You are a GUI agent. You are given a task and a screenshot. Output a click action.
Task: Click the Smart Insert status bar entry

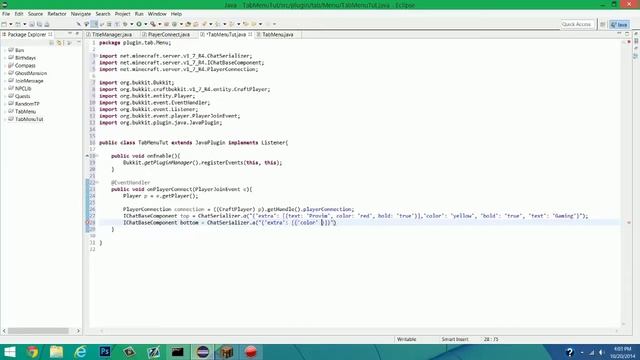point(455,340)
